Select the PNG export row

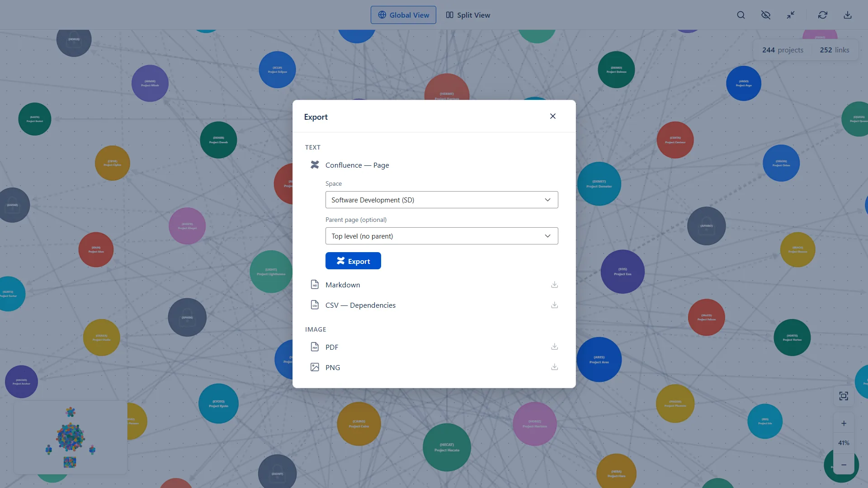[x=434, y=367]
